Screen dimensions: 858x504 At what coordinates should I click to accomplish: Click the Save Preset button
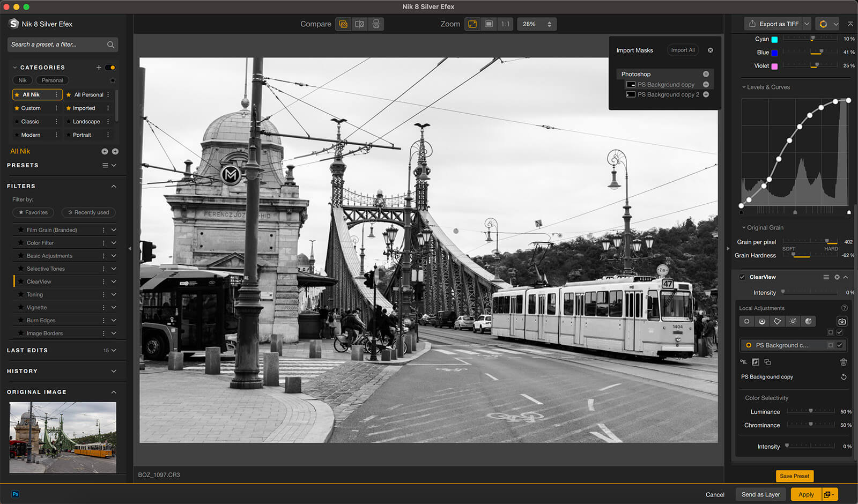click(x=794, y=476)
